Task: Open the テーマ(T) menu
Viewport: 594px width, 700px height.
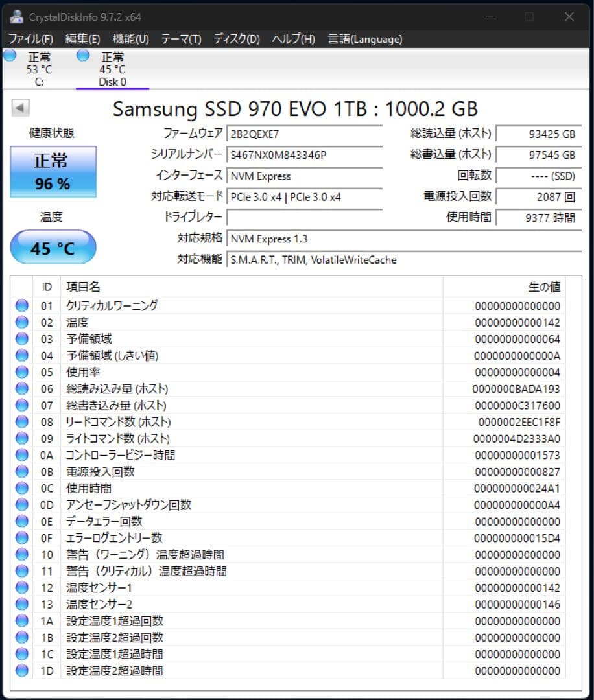Action: point(179,39)
